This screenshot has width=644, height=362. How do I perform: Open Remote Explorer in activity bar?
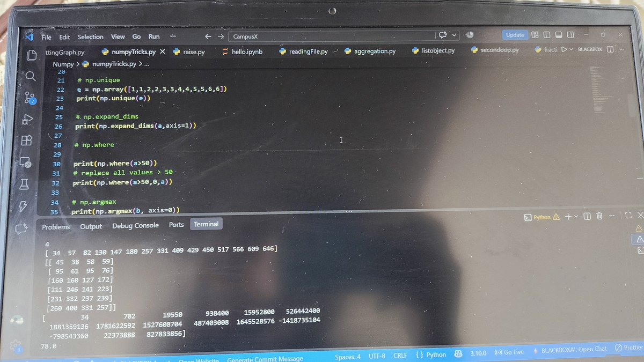(25, 162)
